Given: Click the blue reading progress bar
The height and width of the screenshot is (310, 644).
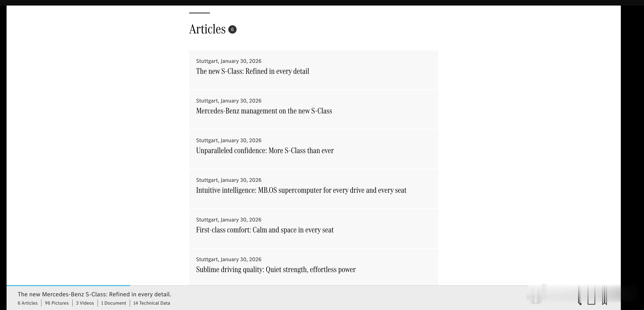Looking at the screenshot, I should click(68, 285).
